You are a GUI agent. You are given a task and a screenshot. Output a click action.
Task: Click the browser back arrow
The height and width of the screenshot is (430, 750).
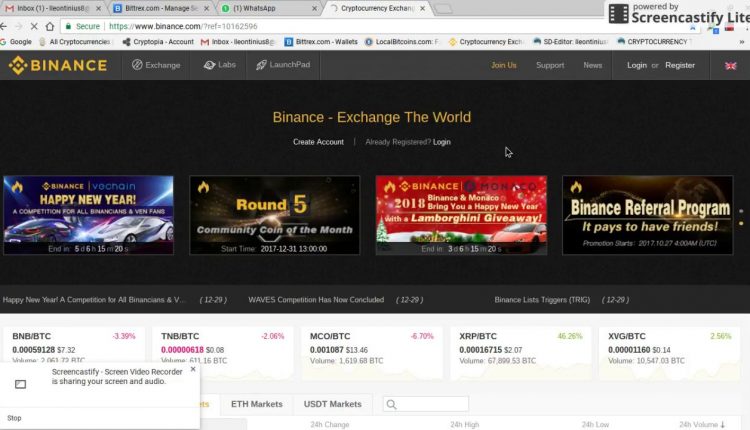point(17,26)
